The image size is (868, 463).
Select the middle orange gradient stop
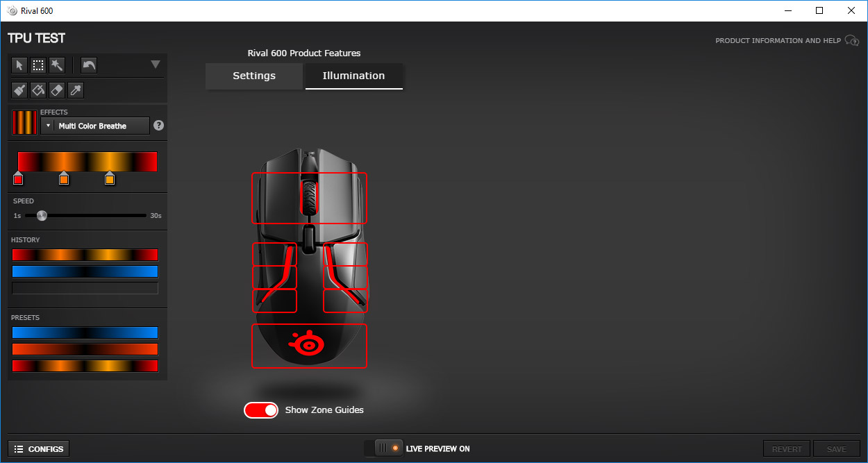[64, 179]
